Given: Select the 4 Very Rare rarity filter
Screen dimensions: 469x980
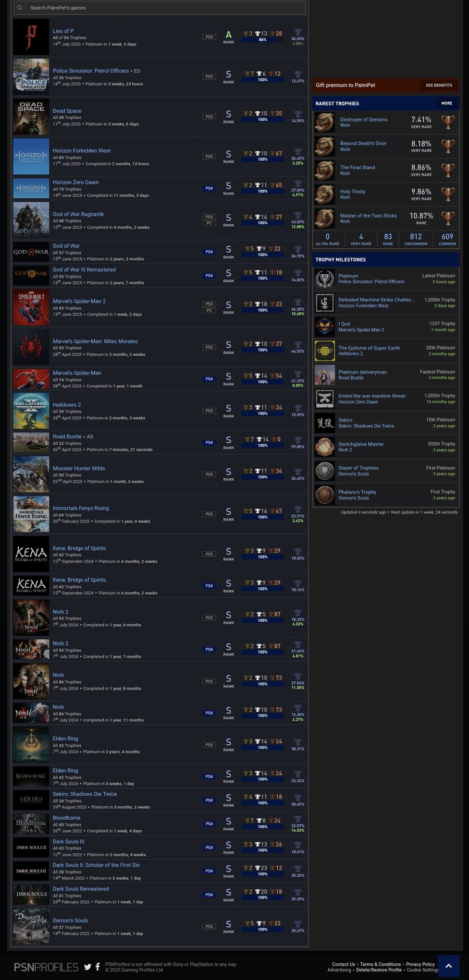Looking at the screenshot, I should click(x=361, y=239).
